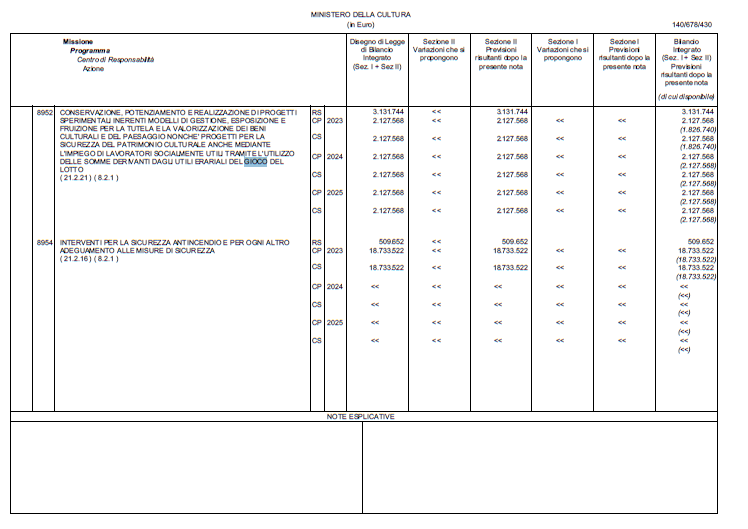Image resolution: width=748 pixels, height=529 pixels.
Task: Click the highlighted word GIOCO
Action: tap(255, 162)
